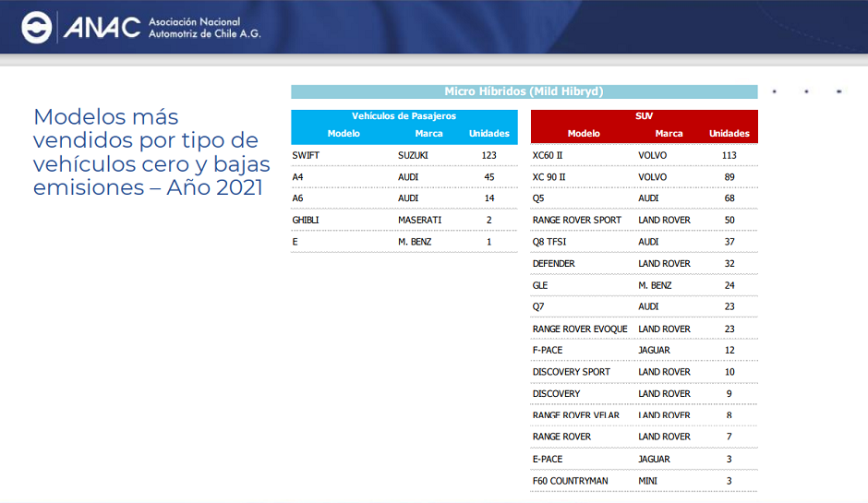This screenshot has height=503, width=868.
Task: Select the MASERATI brand cell
Action: (419, 221)
